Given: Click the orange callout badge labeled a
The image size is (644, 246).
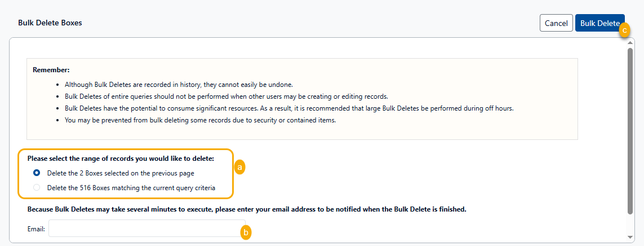Looking at the screenshot, I should pos(239,168).
